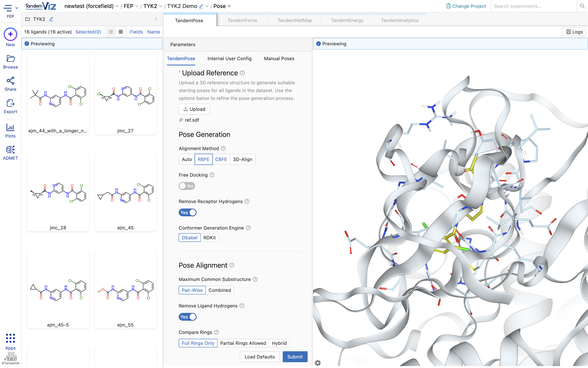Show help for Remove Ligand Hydrogens

[242, 306]
